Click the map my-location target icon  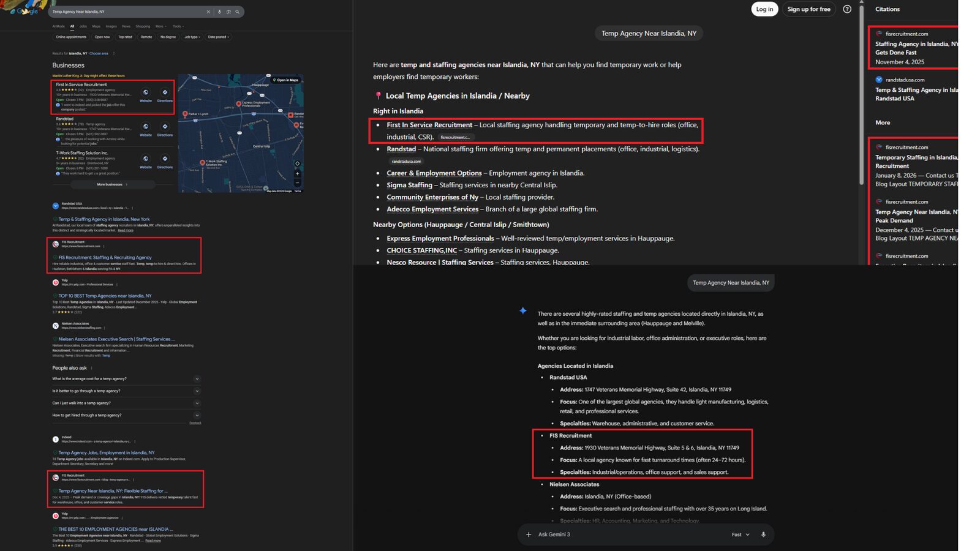[298, 163]
